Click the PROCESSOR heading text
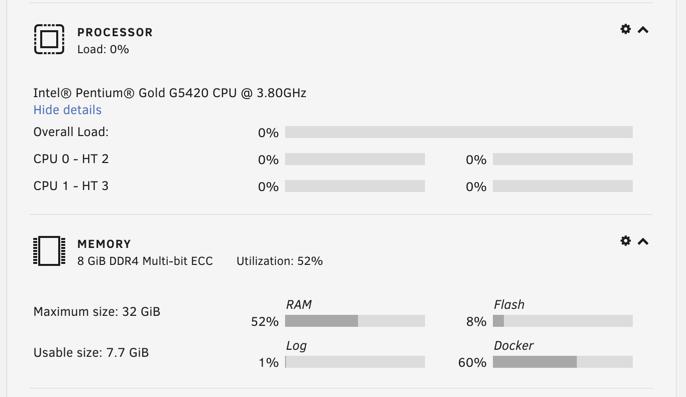 [115, 32]
